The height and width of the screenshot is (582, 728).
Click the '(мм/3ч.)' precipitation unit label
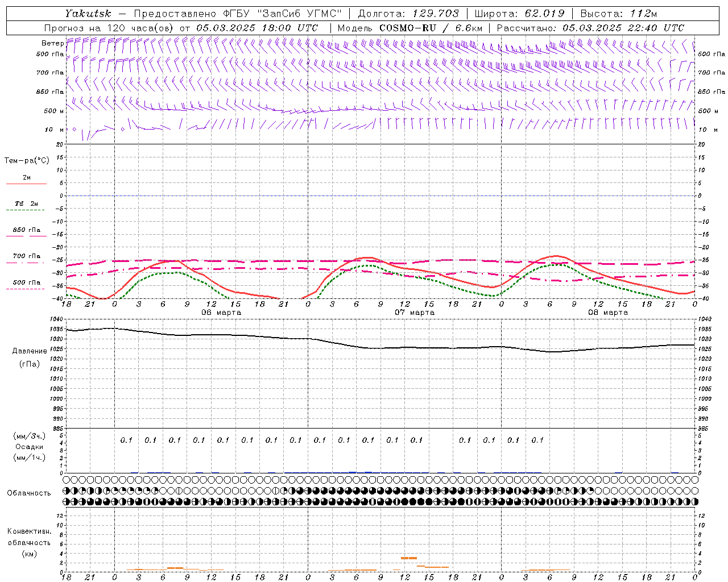pyautogui.click(x=29, y=436)
